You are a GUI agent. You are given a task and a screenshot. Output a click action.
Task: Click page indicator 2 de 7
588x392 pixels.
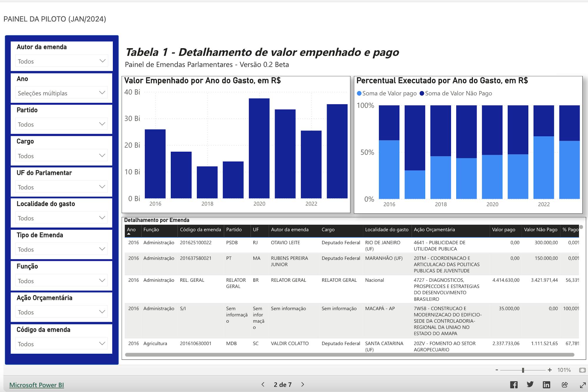(283, 385)
